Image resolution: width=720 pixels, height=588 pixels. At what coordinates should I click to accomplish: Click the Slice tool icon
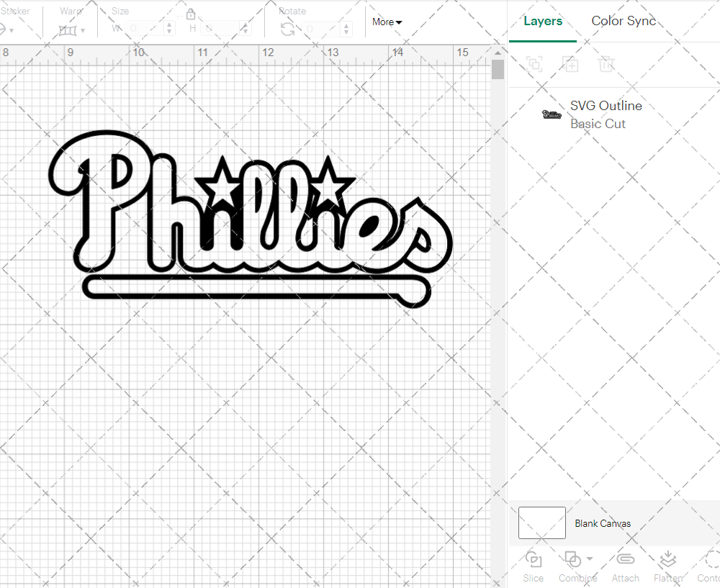[534, 560]
